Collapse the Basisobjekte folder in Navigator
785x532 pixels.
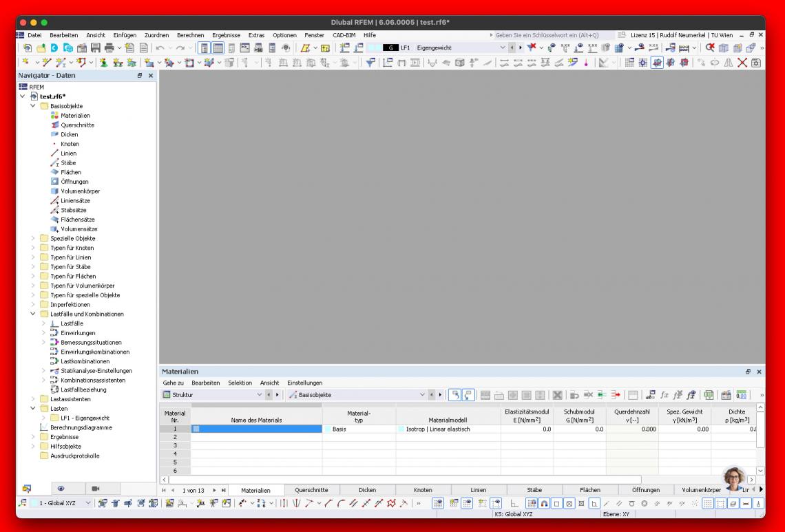pyautogui.click(x=33, y=106)
